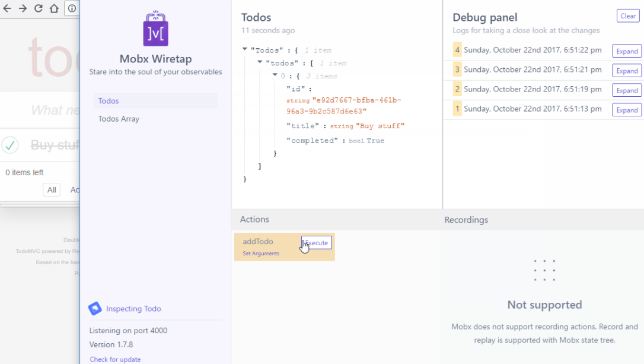Viewport: 644px width, 364px height.
Task: Select the All filter in TodoMVC
Action: point(51,189)
